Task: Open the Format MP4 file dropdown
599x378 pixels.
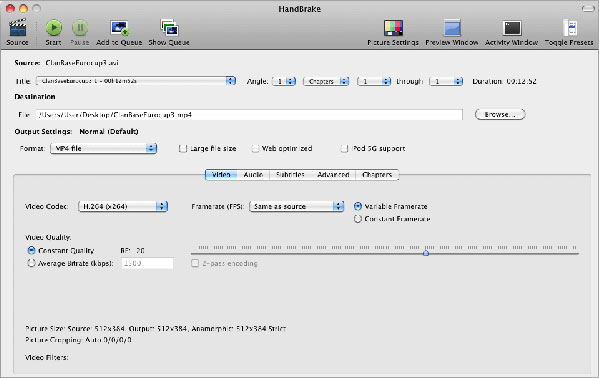Action: point(104,148)
